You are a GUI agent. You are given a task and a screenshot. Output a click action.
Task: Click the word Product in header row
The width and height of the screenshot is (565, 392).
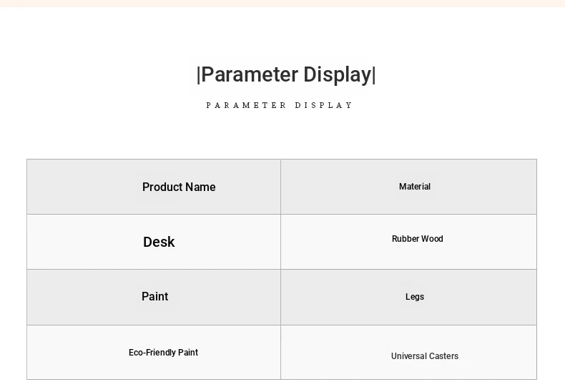point(162,187)
